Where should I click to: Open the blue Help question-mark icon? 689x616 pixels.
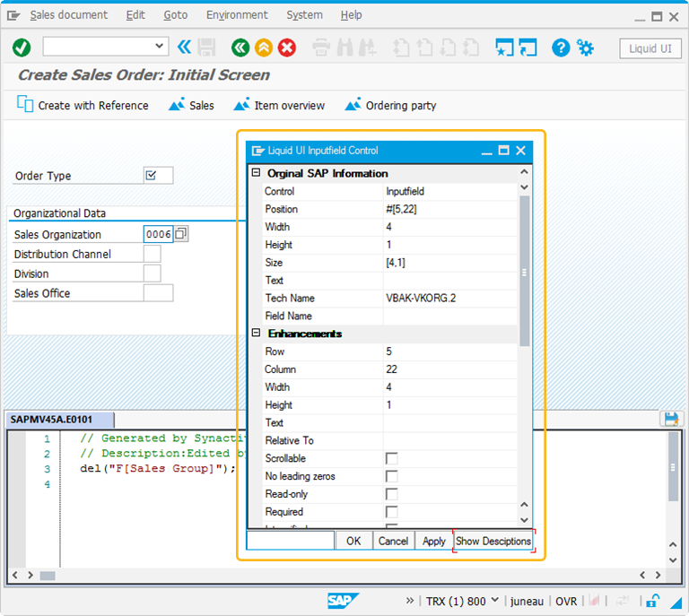pos(561,48)
